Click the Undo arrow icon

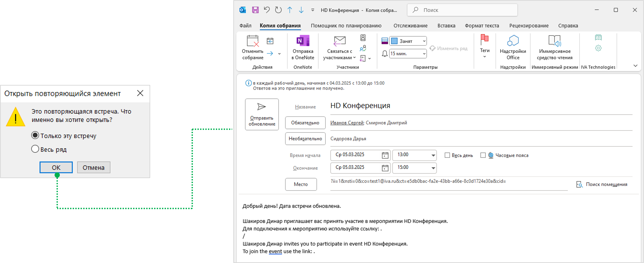(267, 10)
